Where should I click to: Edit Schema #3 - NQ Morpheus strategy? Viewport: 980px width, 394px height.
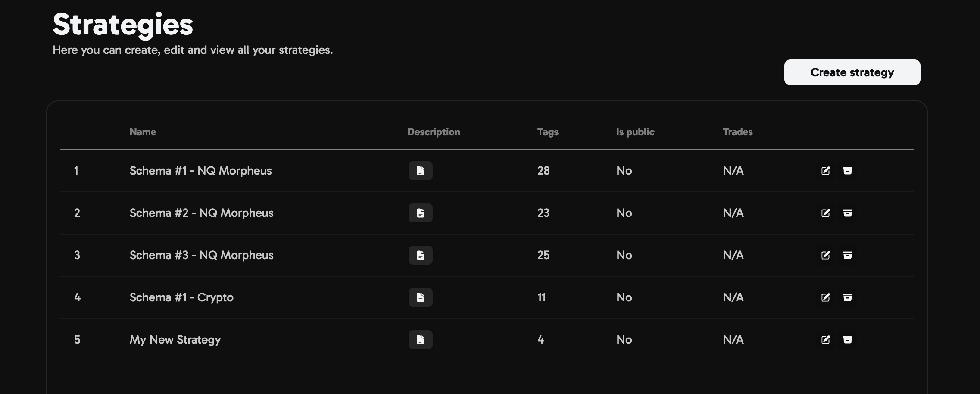coord(825,255)
